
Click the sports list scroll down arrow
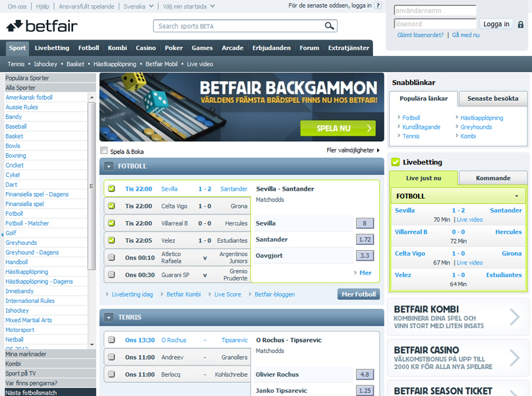coord(92,345)
